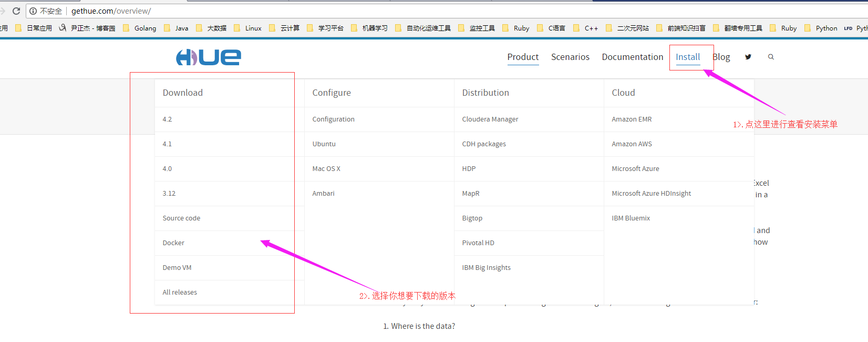Open the 前端知识扫盲 bookmark folder
The width and height of the screenshot is (868, 342).
tap(680, 28)
